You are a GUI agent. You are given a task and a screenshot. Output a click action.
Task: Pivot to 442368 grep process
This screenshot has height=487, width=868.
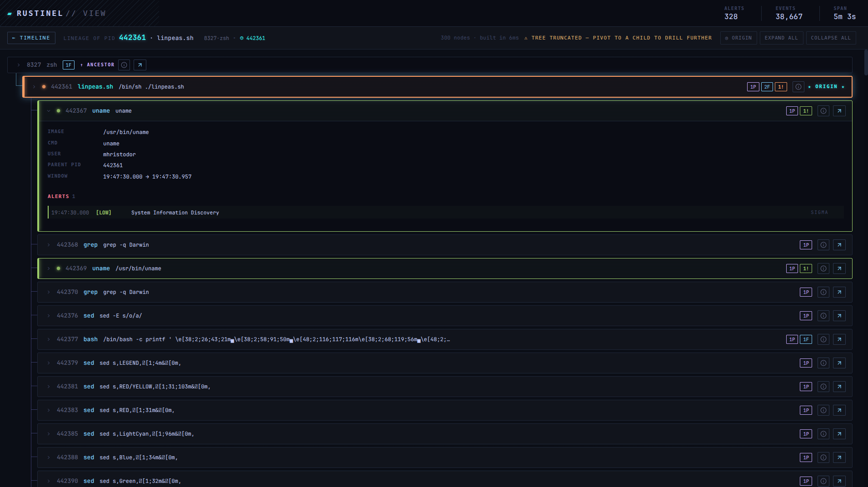839,245
